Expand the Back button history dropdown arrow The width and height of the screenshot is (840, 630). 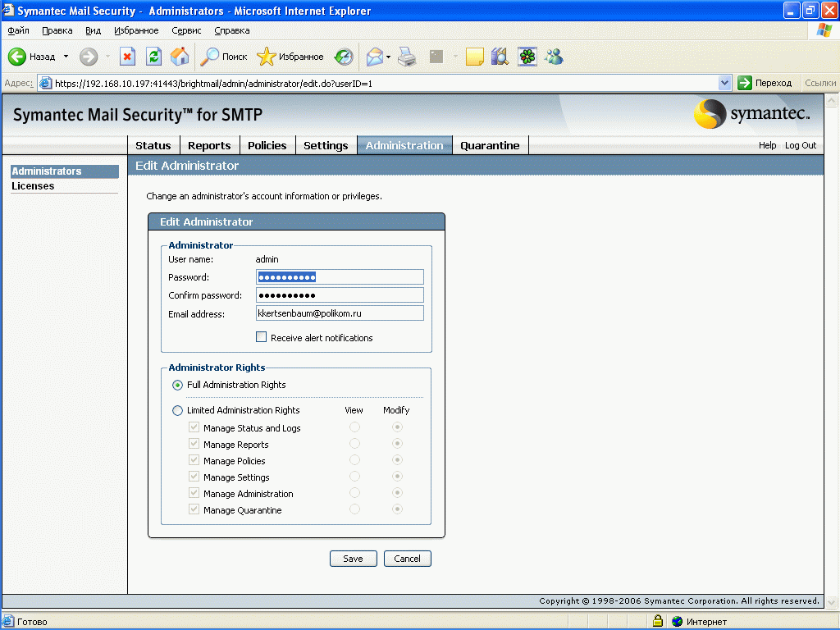(x=66, y=57)
